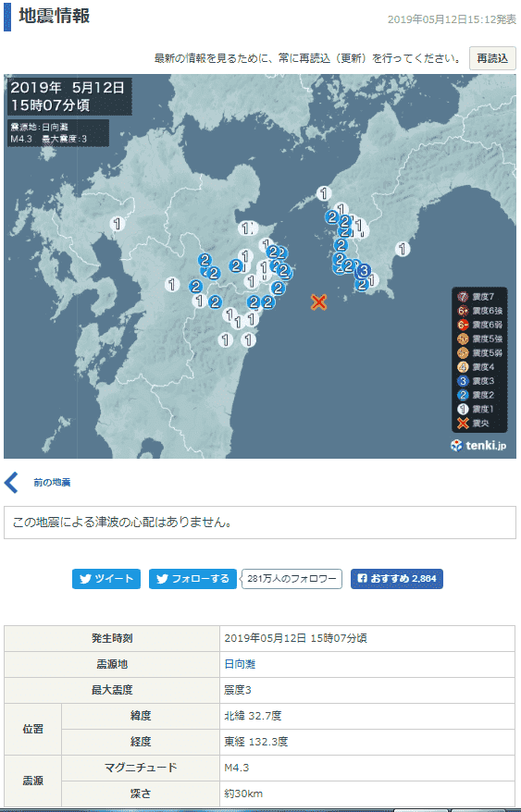Click the 位置 row header
Viewport: 521px width, 812px height.
tap(32, 729)
